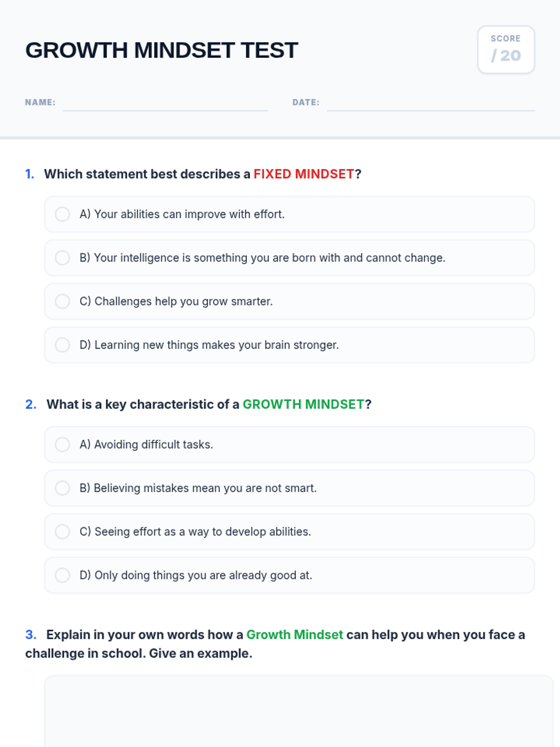This screenshot has width=560, height=747.
Task: Pick 'Learning new things makes your brain stronger'
Action: pos(63,345)
